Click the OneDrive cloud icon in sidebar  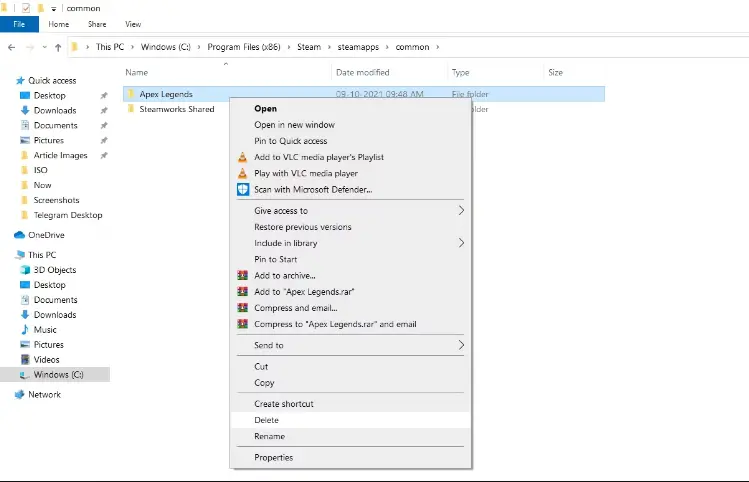(19, 235)
